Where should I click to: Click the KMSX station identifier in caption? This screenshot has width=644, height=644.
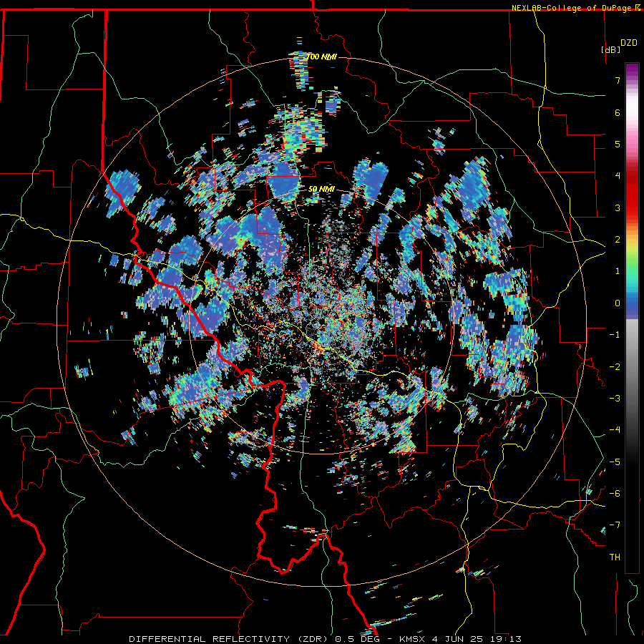(411, 639)
